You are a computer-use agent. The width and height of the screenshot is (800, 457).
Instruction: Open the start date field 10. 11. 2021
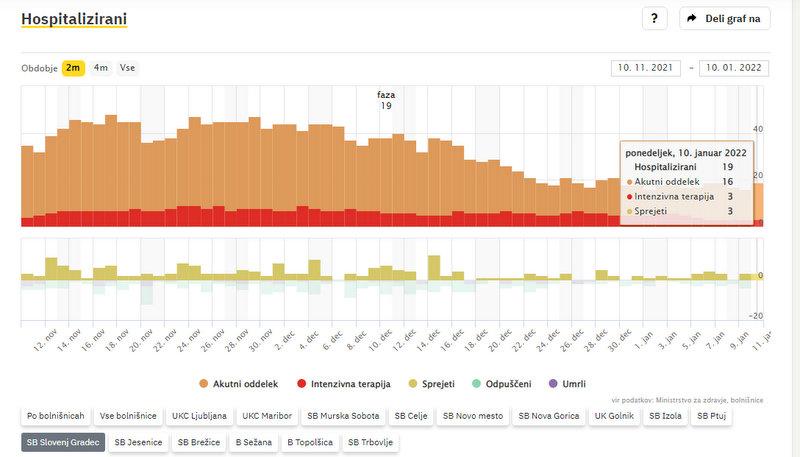click(644, 68)
